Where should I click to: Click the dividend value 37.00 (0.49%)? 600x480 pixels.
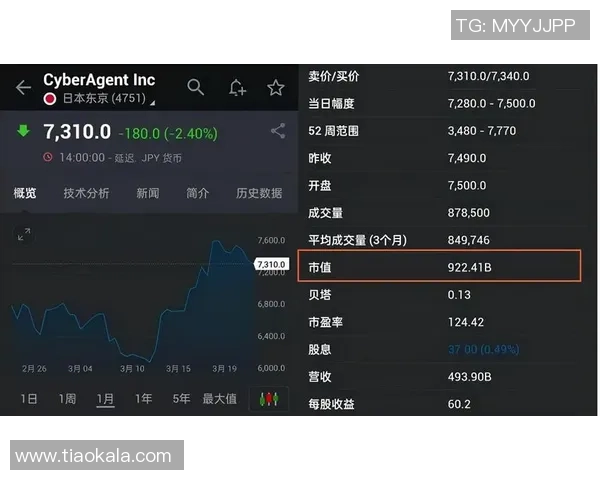(x=484, y=349)
